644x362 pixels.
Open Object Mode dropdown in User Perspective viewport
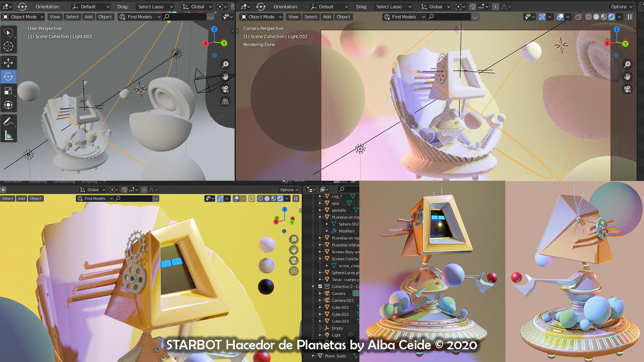[23, 17]
